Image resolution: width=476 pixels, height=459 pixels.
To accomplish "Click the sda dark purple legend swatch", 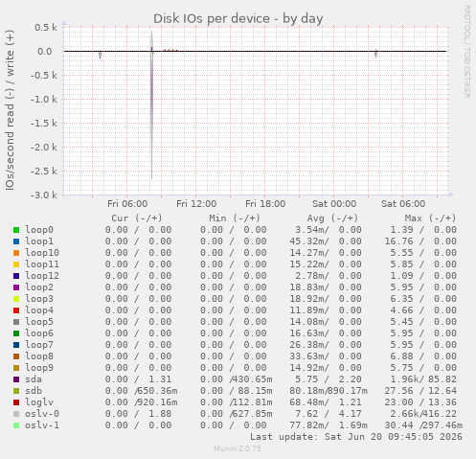I will [16, 379].
